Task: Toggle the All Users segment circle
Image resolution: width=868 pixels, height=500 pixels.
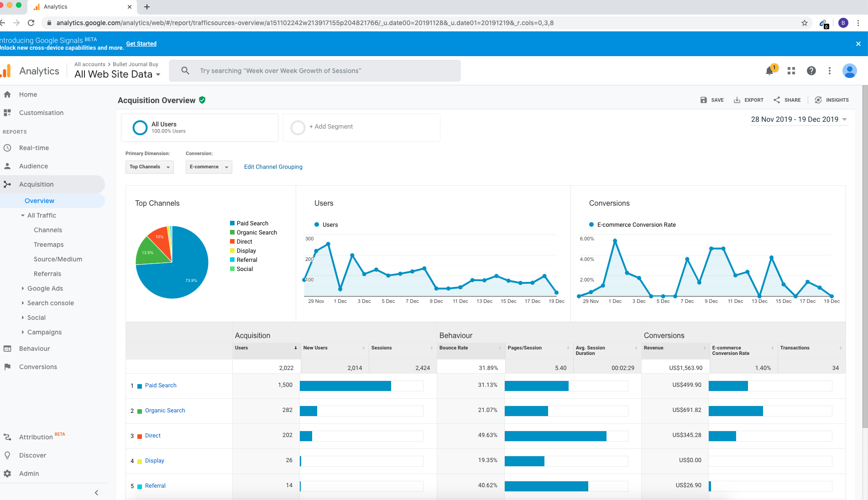Action: pyautogui.click(x=140, y=127)
